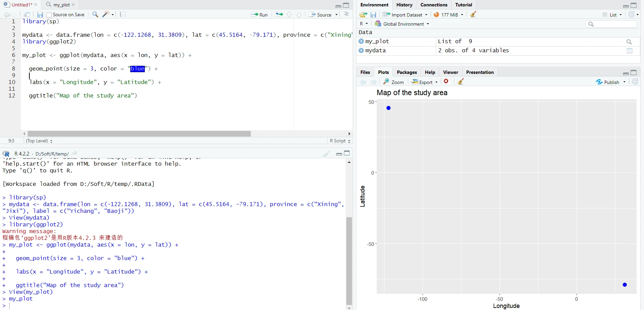Click the Source button
The width and height of the screenshot is (644, 310).
coord(320,15)
